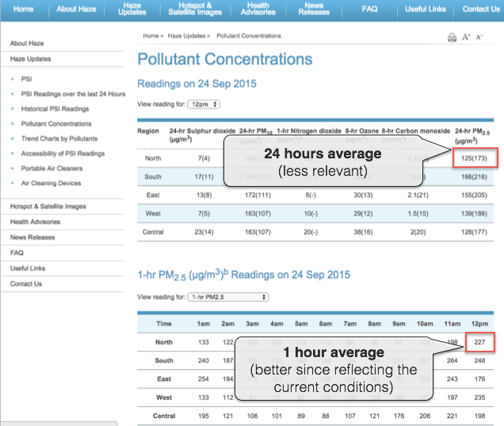
Task: Decrease text size with A- icon
Action: [479, 37]
